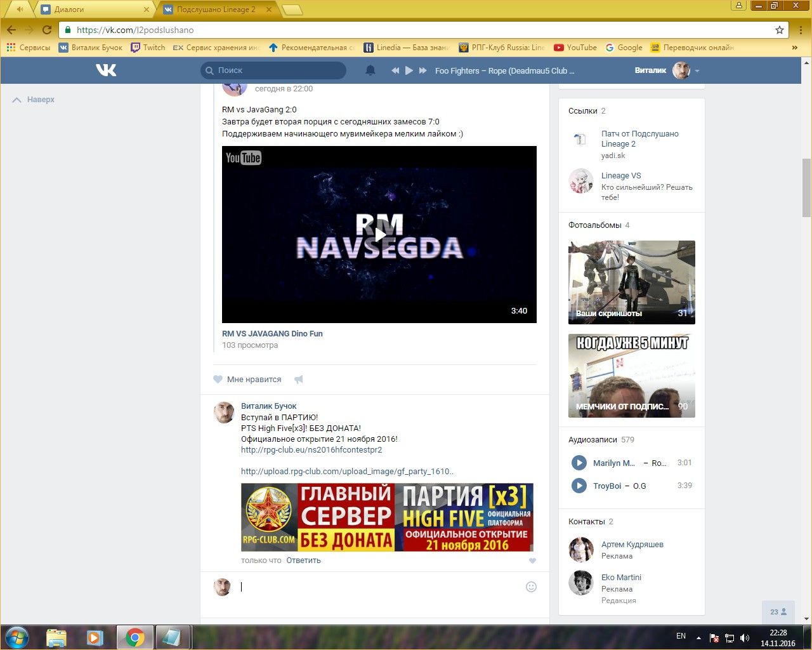This screenshot has width=812, height=650.
Task: Open the Lineage VS avatar thumbnail
Action: [580, 181]
